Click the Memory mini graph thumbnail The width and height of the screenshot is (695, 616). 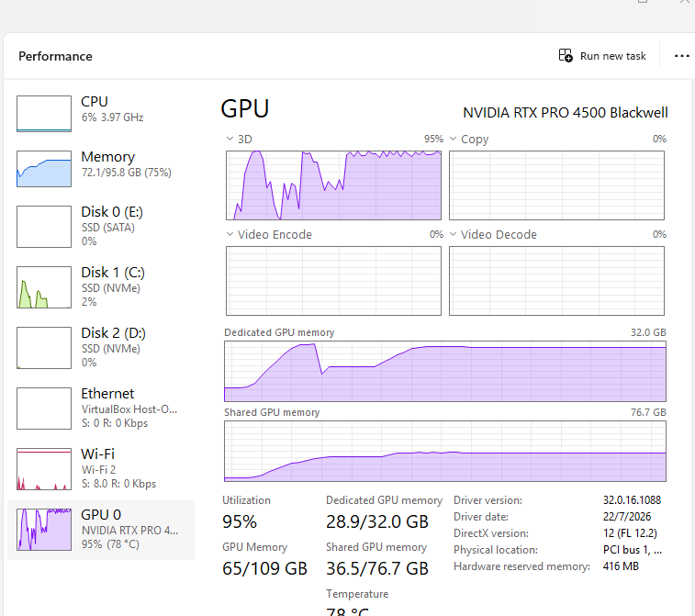click(x=44, y=168)
